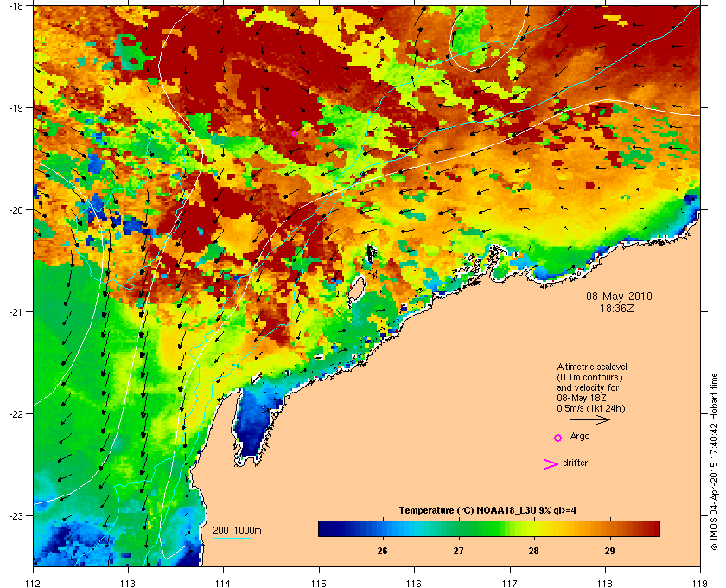The width and height of the screenshot is (726, 588).
Task: Click the '-18' latitude axis label
Action: pos(15,5)
